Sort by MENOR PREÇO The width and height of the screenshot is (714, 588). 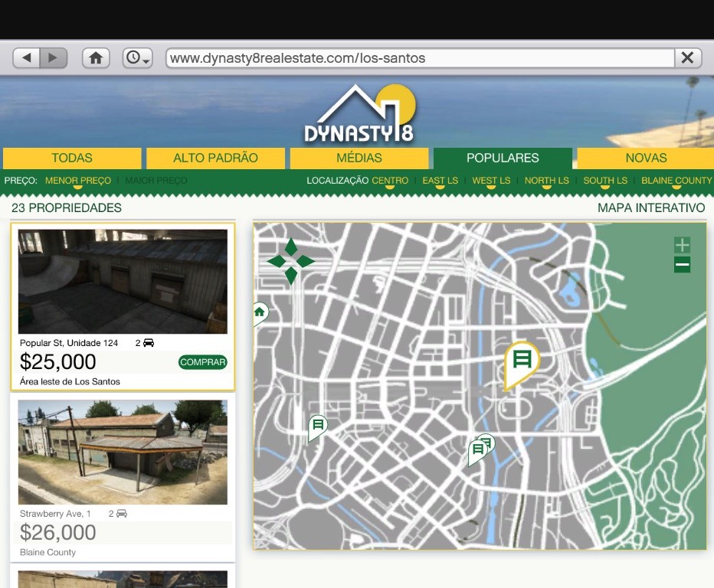click(78, 181)
